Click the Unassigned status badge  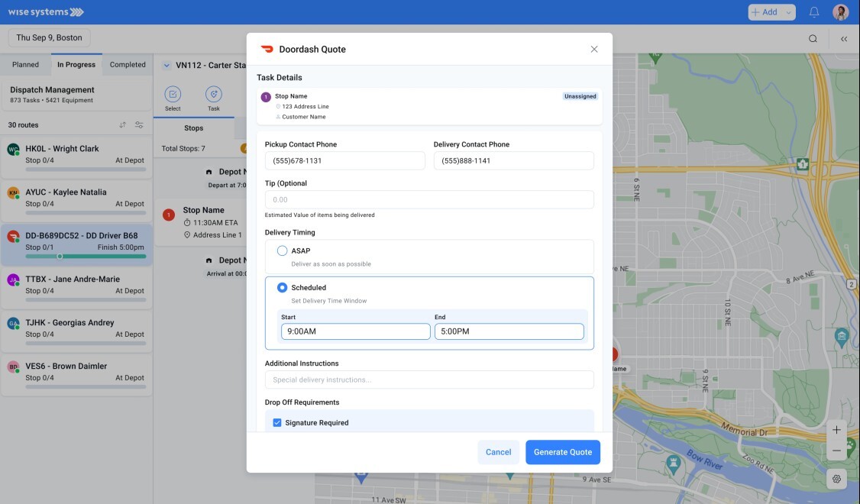point(580,96)
